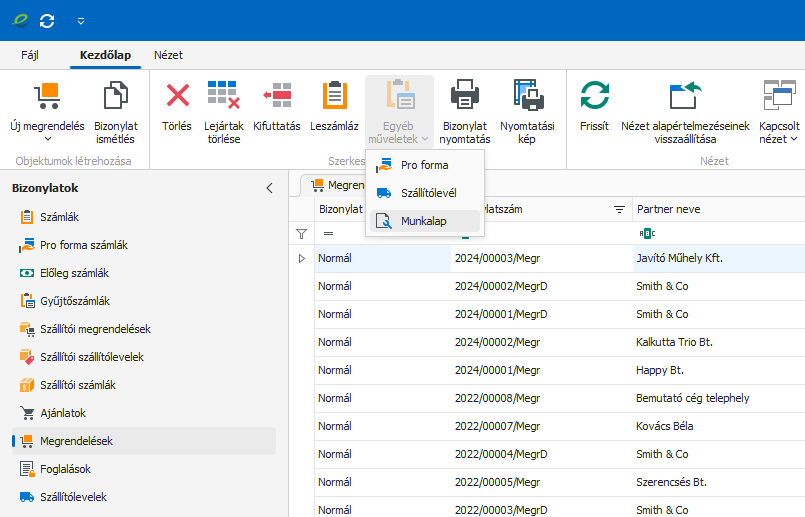Screen dimensions: 805x517
Task: Select Munkalap from the dropdown menu
Action: point(424,221)
